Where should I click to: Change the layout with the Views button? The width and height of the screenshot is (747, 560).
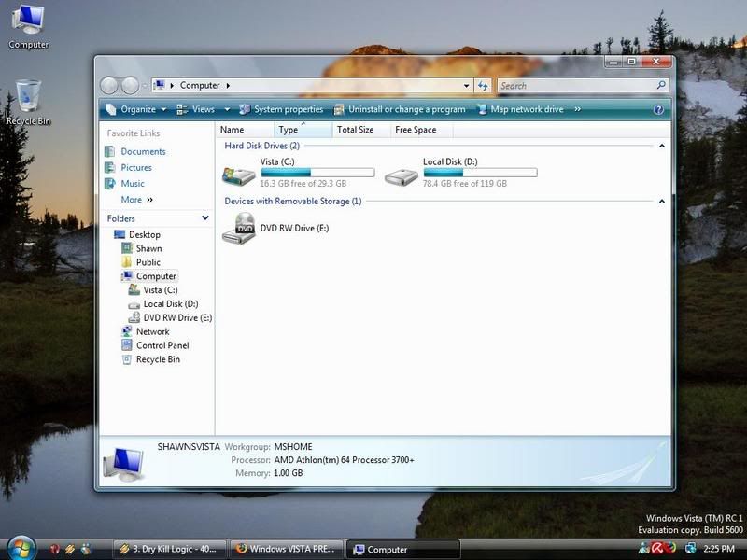(x=195, y=109)
